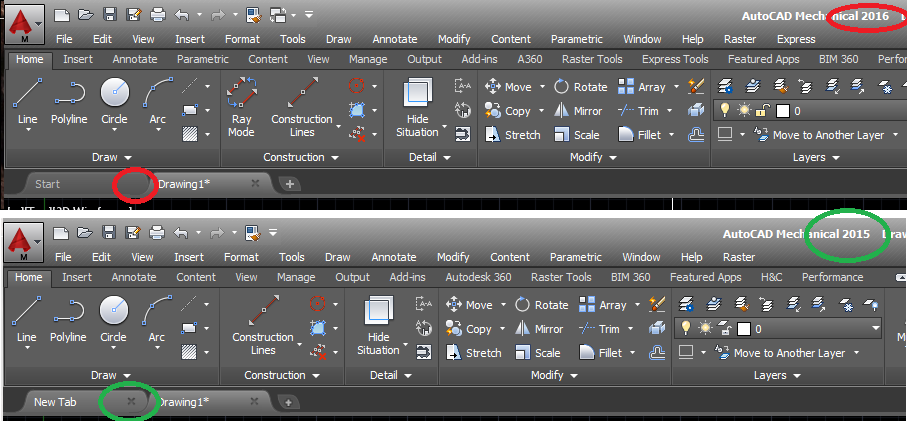The height and width of the screenshot is (421, 907).
Task: Click Move to Another Layer in the 2016 window
Action: (x=818, y=135)
